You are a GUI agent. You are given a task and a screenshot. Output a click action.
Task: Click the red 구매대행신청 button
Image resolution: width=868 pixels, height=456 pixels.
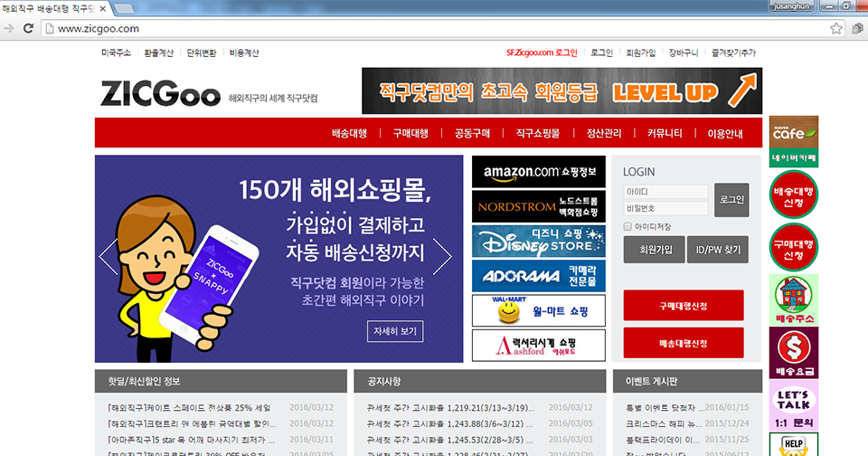[x=684, y=305]
